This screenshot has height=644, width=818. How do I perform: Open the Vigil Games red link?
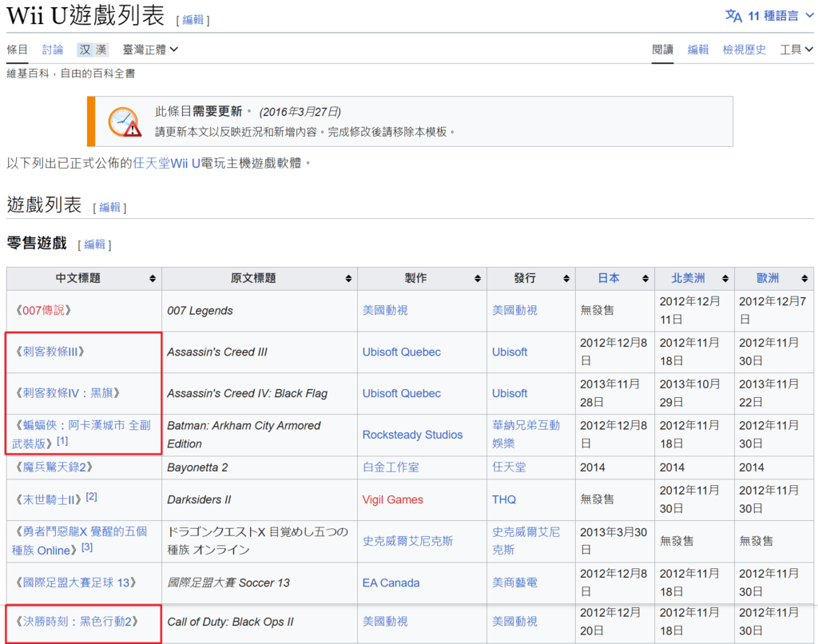click(393, 499)
